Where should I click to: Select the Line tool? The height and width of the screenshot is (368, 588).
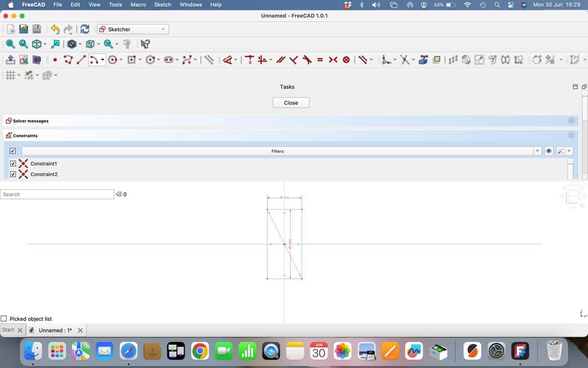tap(81, 60)
